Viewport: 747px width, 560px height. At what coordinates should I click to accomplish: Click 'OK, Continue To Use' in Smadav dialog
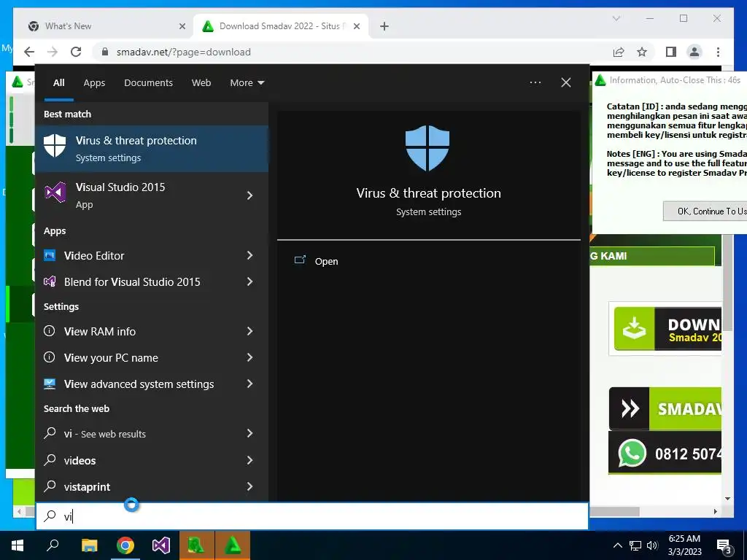[x=705, y=211]
